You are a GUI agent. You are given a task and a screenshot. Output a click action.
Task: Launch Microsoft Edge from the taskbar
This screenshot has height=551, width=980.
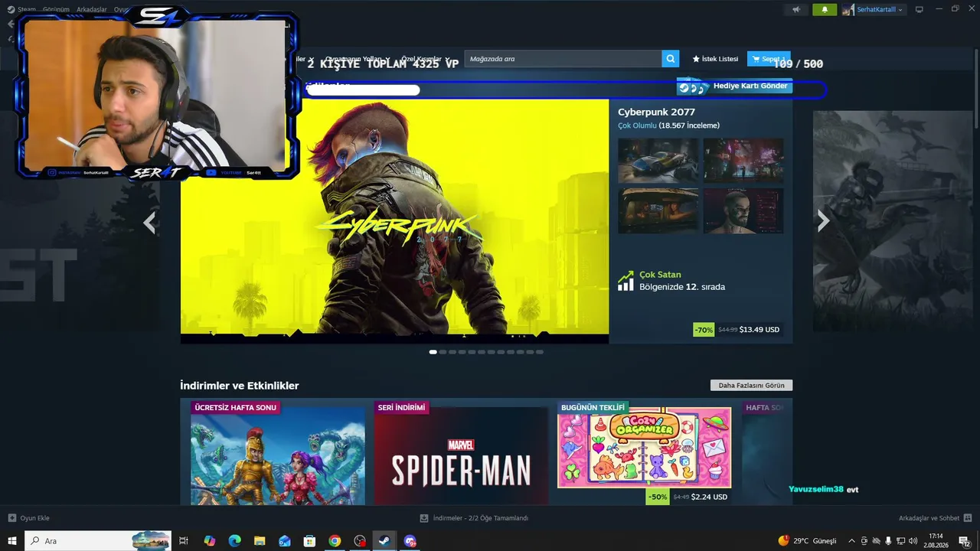(234, 541)
